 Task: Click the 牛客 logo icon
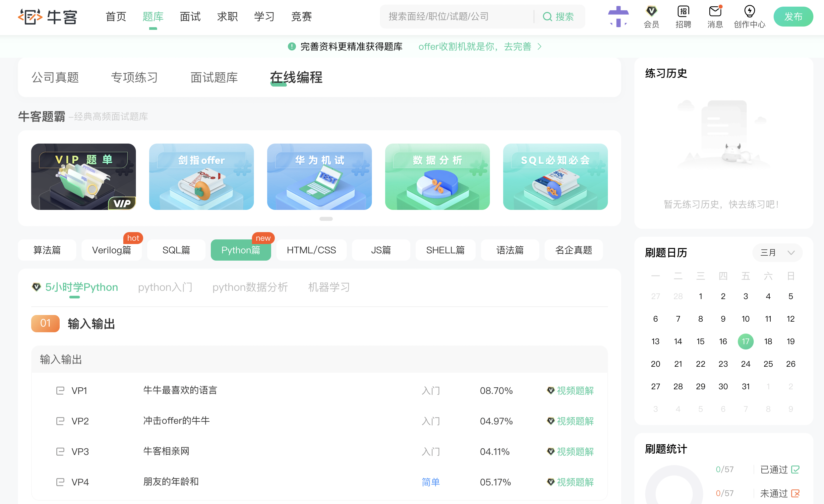click(30, 16)
